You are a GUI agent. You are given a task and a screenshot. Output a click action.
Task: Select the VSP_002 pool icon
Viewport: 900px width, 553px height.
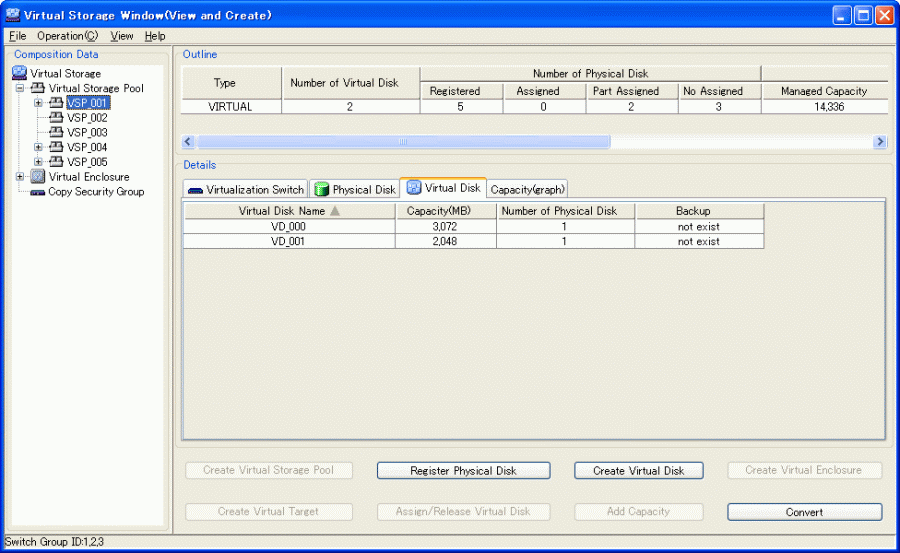56,117
